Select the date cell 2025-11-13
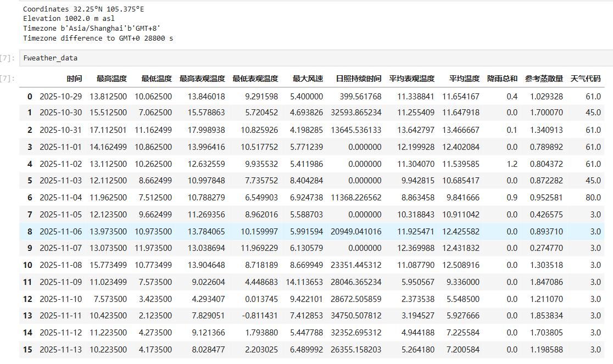Viewport: 613px width, 364px height. click(x=61, y=350)
